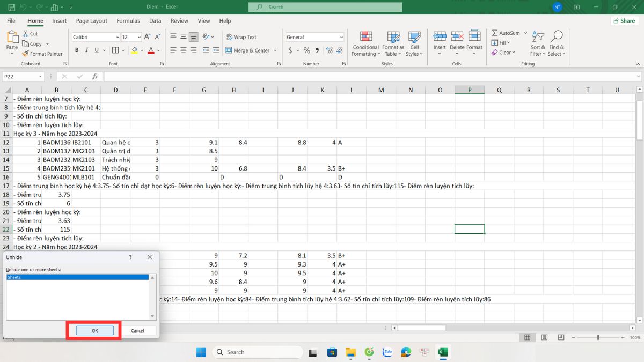Toggle italic formatting
This screenshot has height=362, width=644.
click(87, 50)
